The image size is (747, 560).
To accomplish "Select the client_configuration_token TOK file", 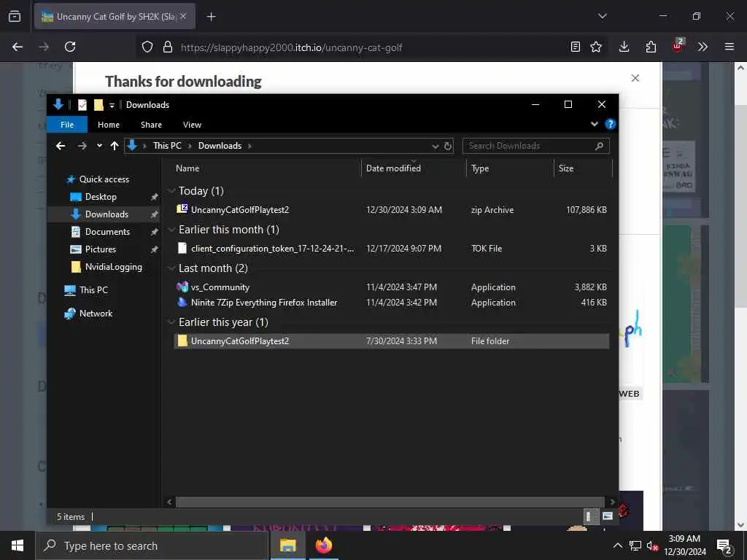I will (x=391, y=248).
